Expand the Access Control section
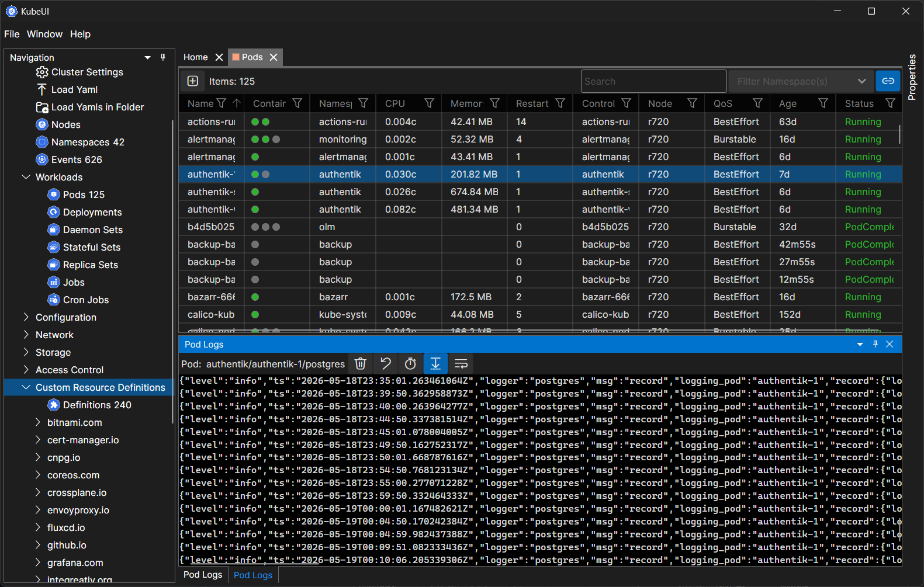924x587 pixels. click(x=26, y=370)
